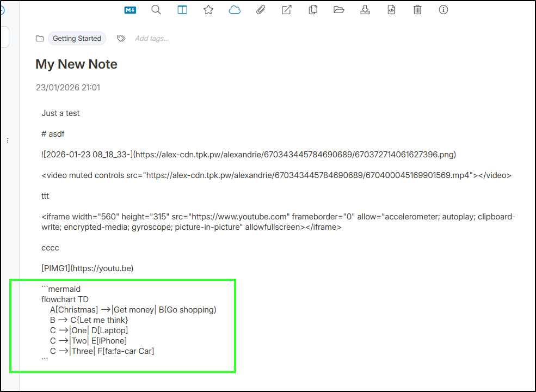Open search with the magnifying glass icon
Viewport: 536px width, 392px height.
156,10
